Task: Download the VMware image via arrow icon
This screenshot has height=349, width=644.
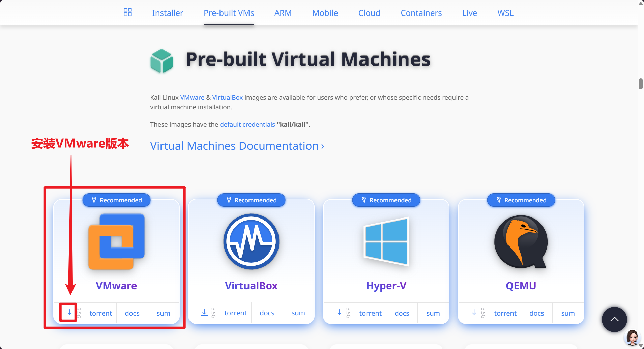Action: click(x=69, y=313)
